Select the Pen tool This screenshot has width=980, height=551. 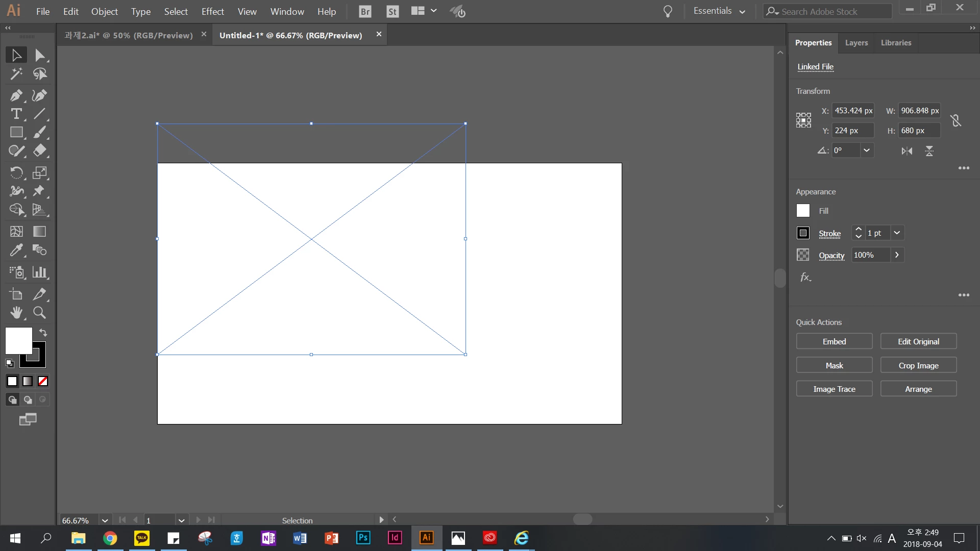16,95
